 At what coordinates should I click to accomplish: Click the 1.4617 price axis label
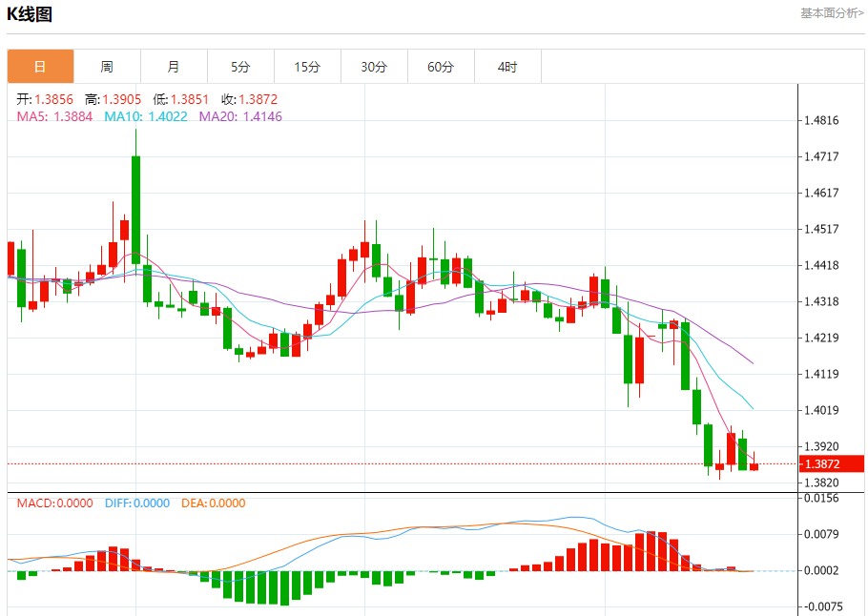[821, 193]
